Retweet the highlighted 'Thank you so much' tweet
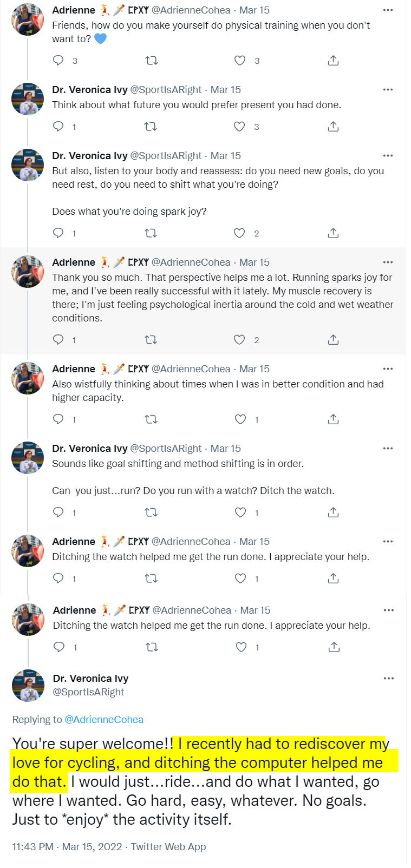The width and height of the screenshot is (411, 868). [151, 340]
